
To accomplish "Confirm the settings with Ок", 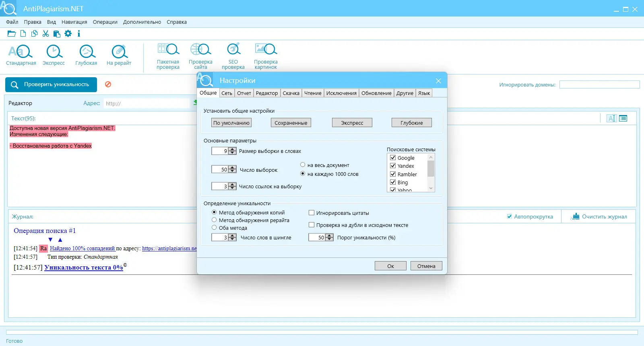I will pos(390,266).
